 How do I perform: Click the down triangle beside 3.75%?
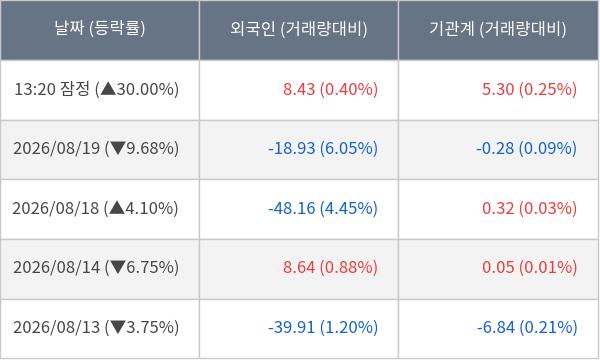pos(117,327)
